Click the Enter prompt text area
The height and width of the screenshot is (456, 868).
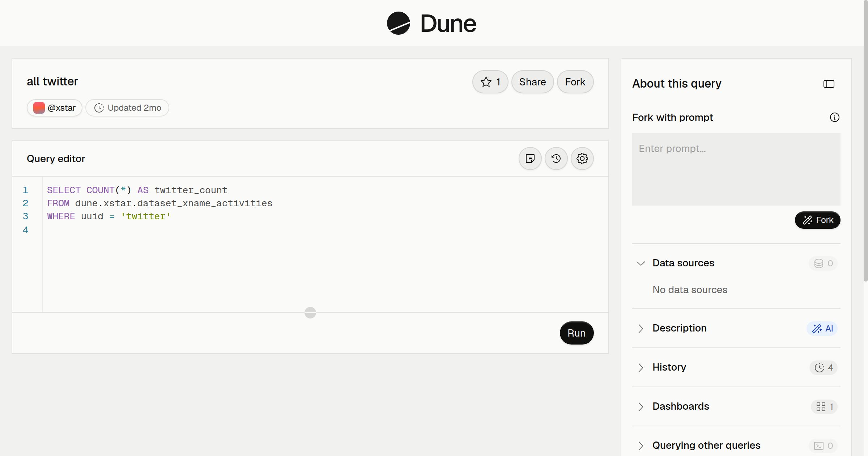[x=736, y=169]
